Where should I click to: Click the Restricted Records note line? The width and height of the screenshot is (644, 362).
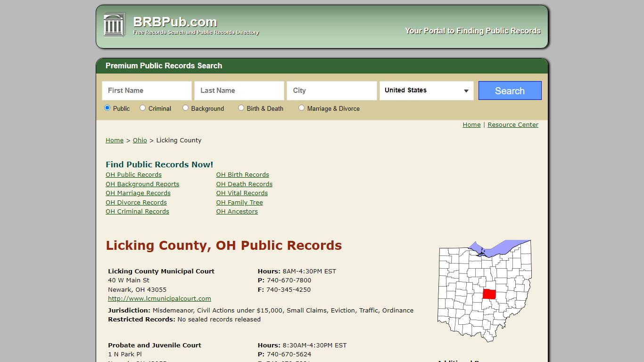click(184, 320)
